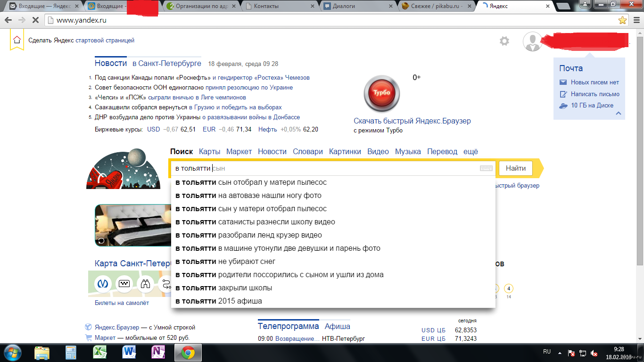This screenshot has width=644, height=362.
Task: Select the Картинки search category
Action: [345, 151]
